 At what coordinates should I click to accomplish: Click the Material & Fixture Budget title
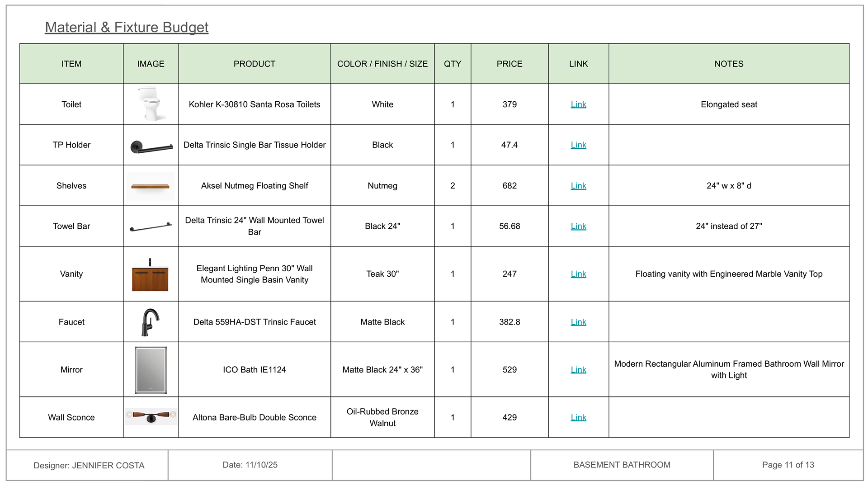[x=127, y=27]
